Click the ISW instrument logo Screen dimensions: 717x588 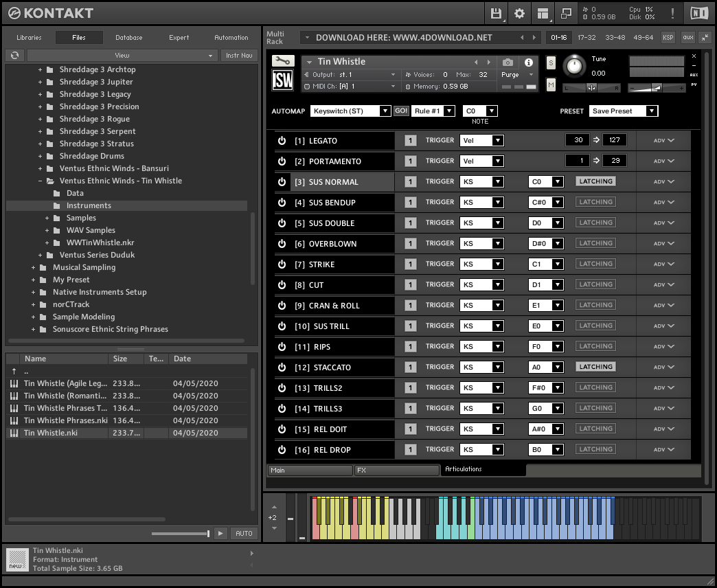coord(282,80)
